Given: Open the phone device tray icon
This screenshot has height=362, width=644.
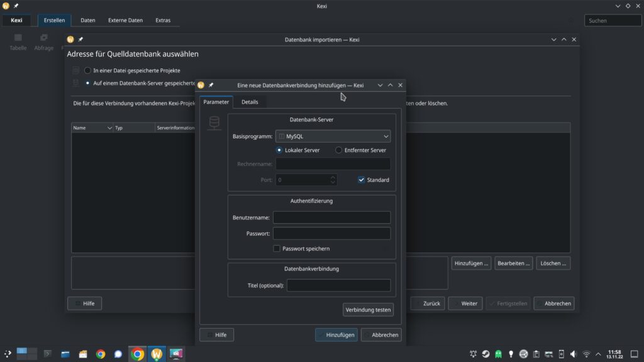Looking at the screenshot, I should pos(562,354).
